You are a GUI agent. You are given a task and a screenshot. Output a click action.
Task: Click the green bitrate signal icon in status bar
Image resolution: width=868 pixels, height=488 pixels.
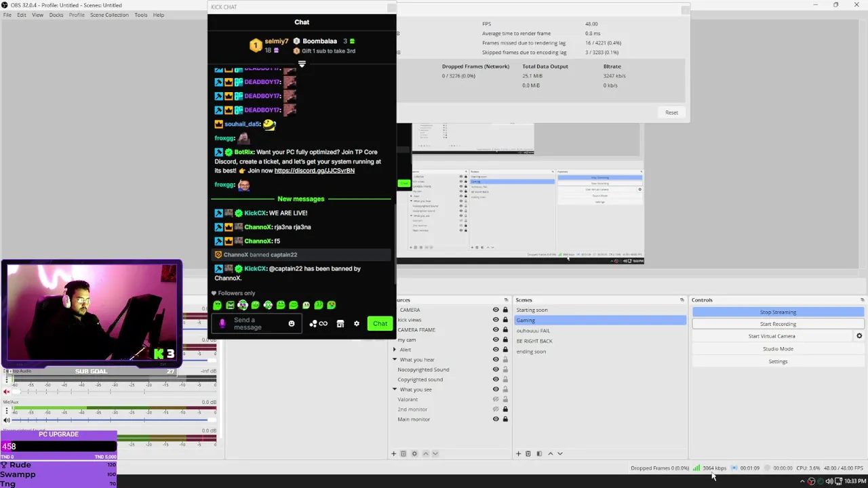pyautogui.click(x=696, y=468)
